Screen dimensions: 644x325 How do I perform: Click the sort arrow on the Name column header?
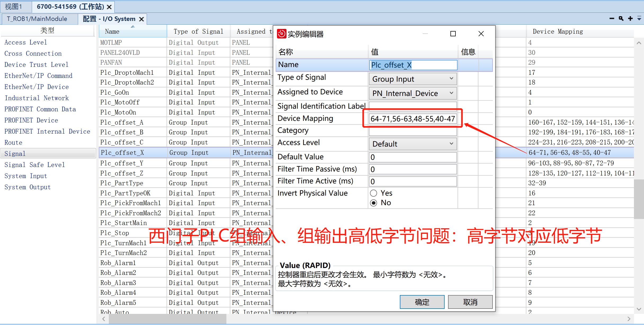[x=133, y=27]
